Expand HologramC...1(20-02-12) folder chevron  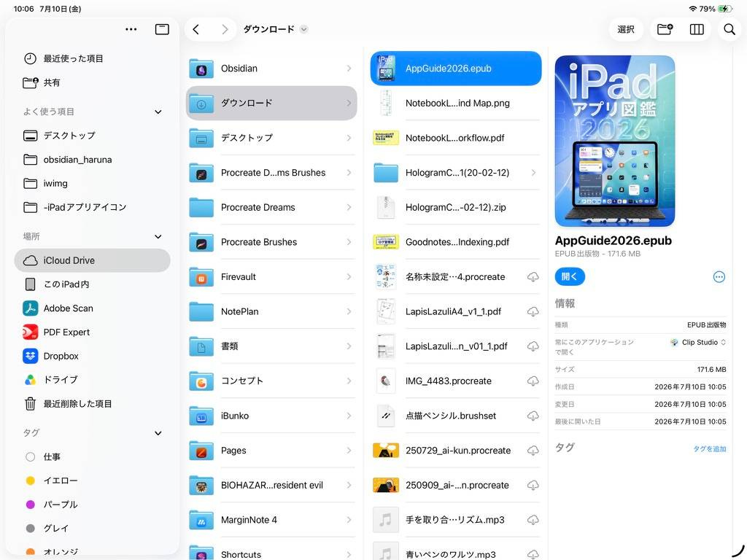(533, 173)
